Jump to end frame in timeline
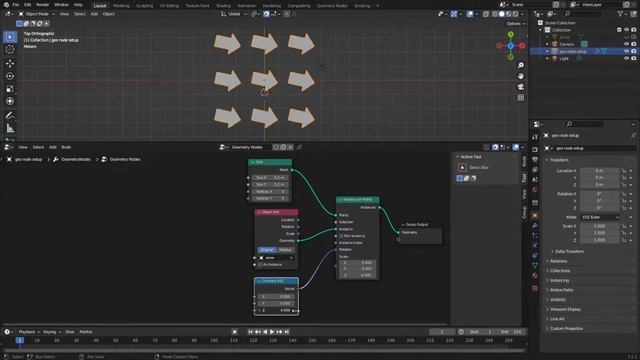640x360 pixels. (287, 332)
